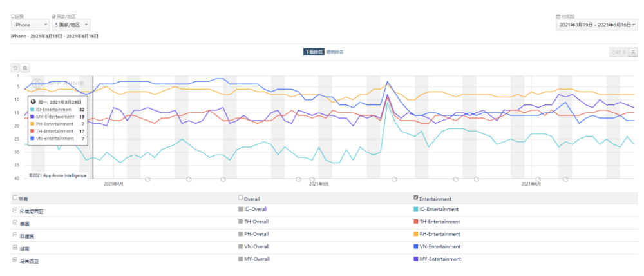Click the 2021年6月 axis label
This screenshot has width=644, height=276.
pyautogui.click(x=531, y=184)
